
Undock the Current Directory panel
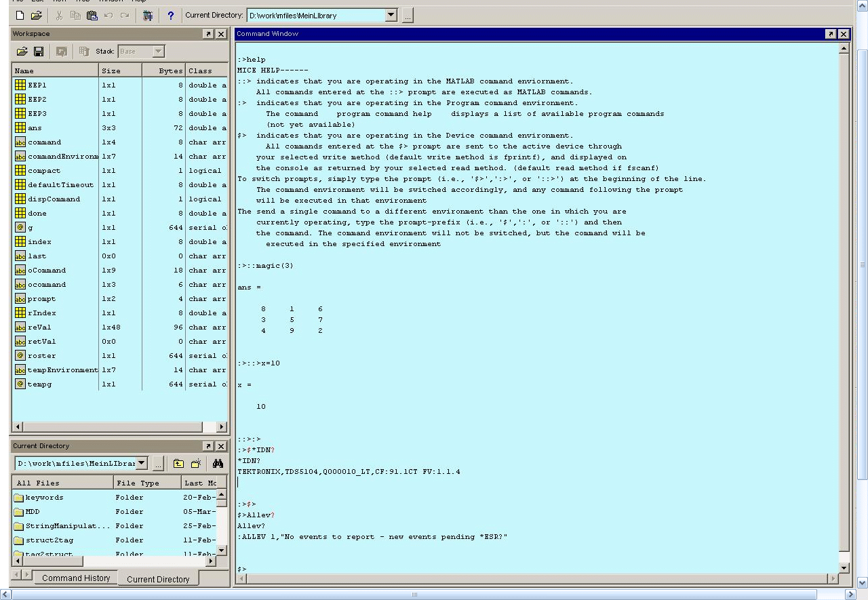(208, 446)
